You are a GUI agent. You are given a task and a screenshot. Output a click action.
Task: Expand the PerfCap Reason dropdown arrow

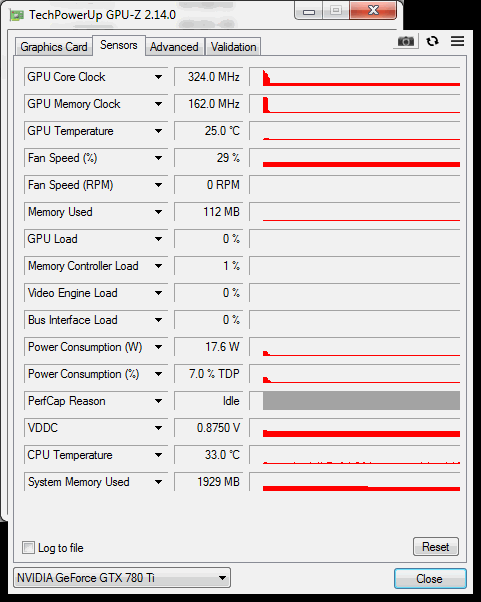(x=159, y=401)
